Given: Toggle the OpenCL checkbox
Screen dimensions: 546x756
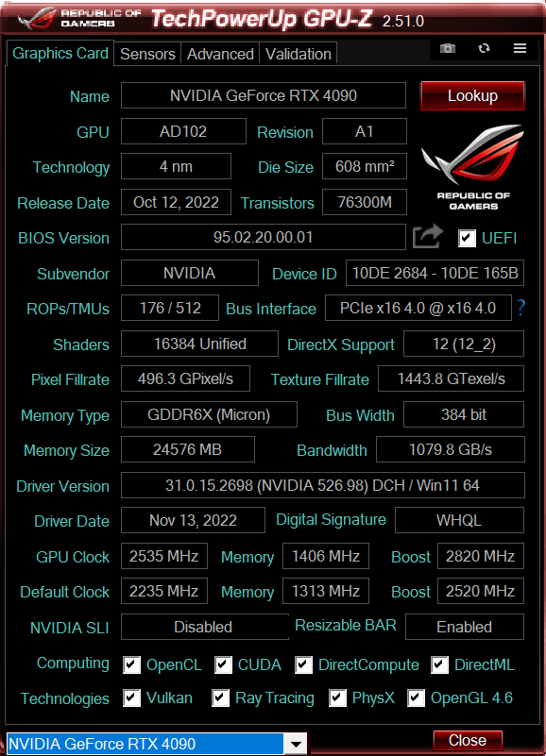Looking at the screenshot, I should 131,664.
